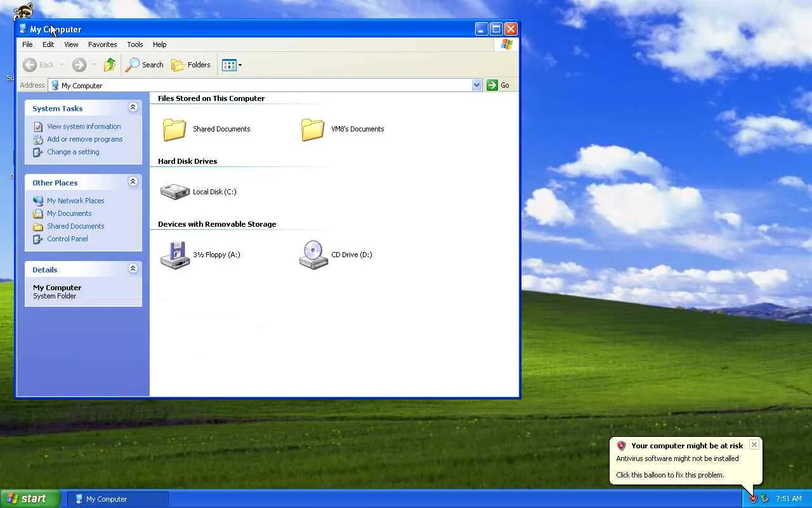Expand the Address bar dropdown
The width and height of the screenshot is (812, 508).
point(477,85)
